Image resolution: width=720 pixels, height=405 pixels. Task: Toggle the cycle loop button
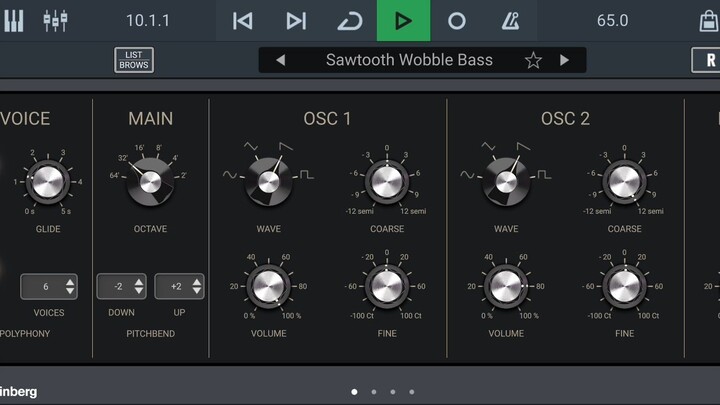tap(349, 20)
